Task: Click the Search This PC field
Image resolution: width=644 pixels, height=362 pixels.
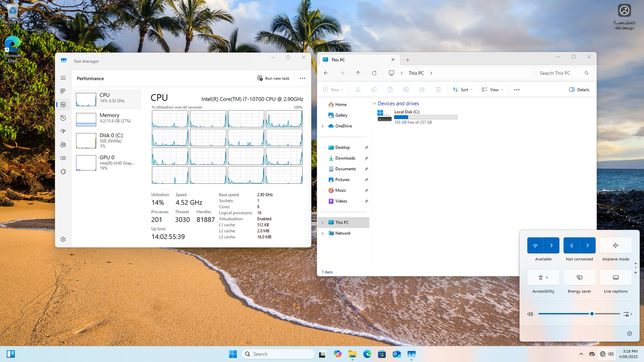Action: (x=564, y=73)
